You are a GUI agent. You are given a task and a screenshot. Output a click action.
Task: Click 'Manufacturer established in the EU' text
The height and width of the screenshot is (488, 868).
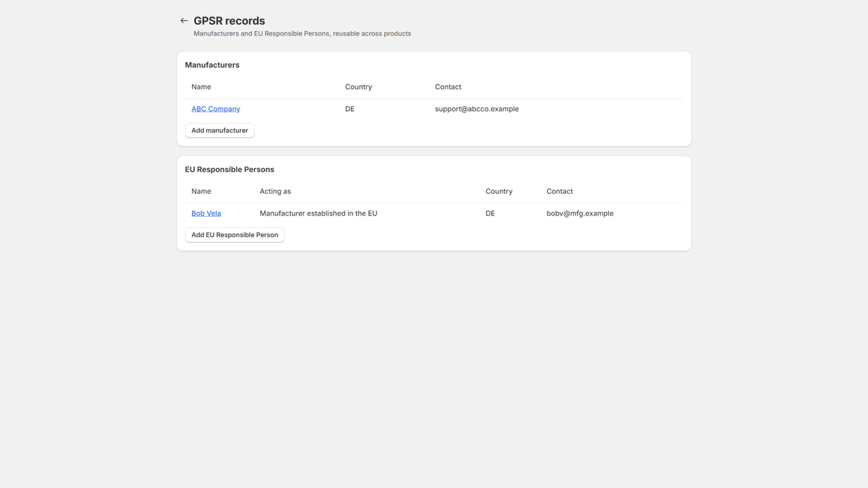pyautogui.click(x=318, y=213)
